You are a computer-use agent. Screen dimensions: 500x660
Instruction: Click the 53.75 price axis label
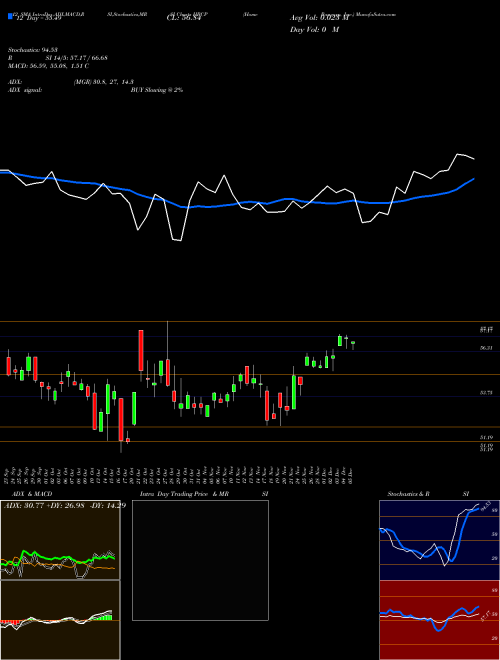click(x=486, y=392)
